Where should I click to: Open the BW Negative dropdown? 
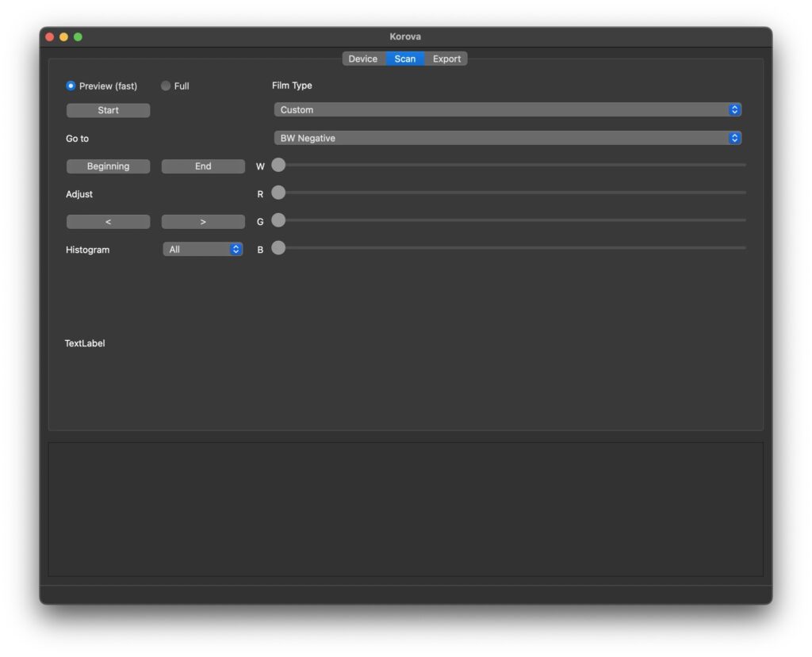coord(507,138)
